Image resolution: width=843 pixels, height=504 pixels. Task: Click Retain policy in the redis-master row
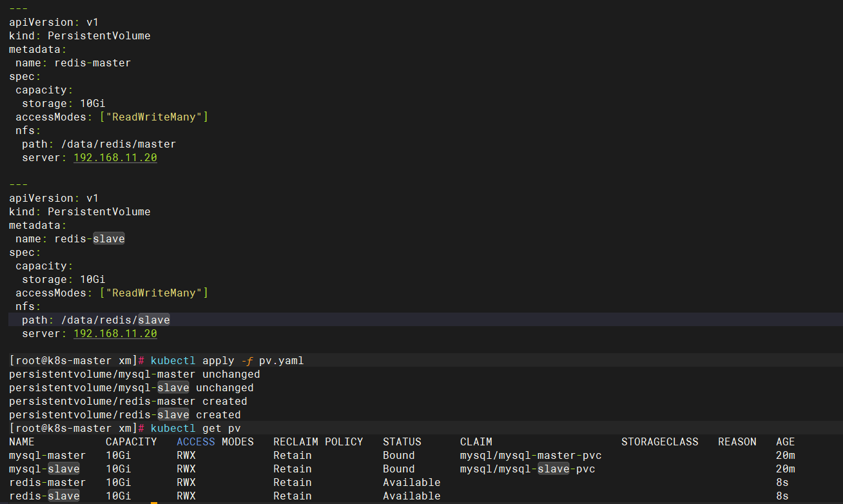tap(293, 482)
